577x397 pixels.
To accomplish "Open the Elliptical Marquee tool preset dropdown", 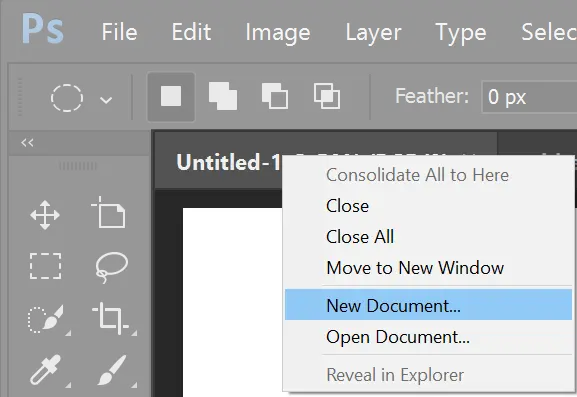I will point(106,100).
